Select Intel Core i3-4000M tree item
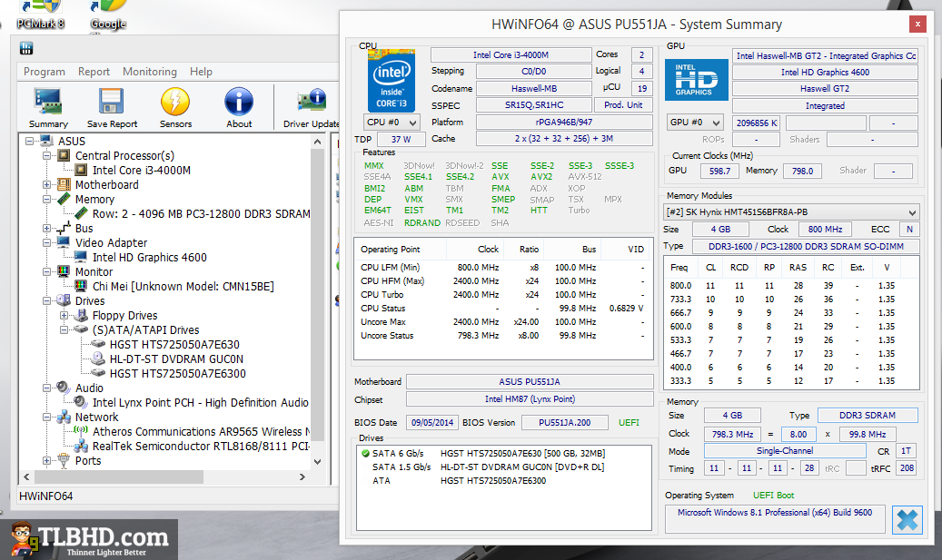This screenshot has width=942, height=560. point(141,170)
